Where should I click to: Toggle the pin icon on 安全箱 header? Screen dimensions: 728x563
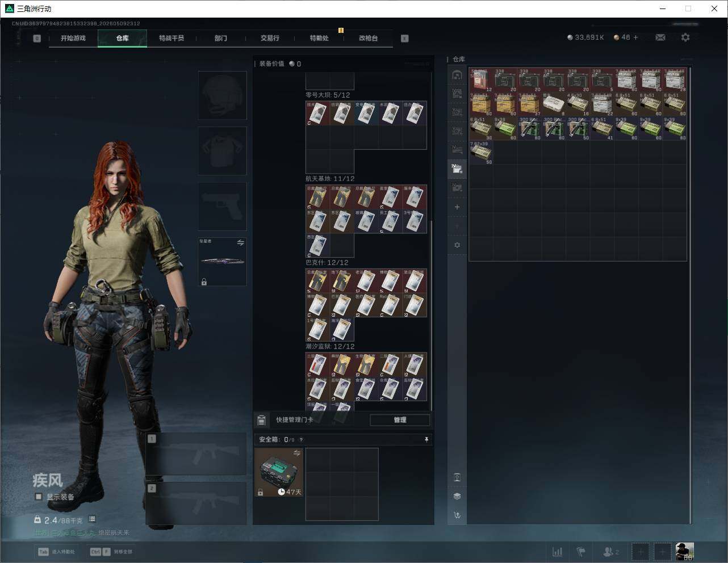coord(426,440)
